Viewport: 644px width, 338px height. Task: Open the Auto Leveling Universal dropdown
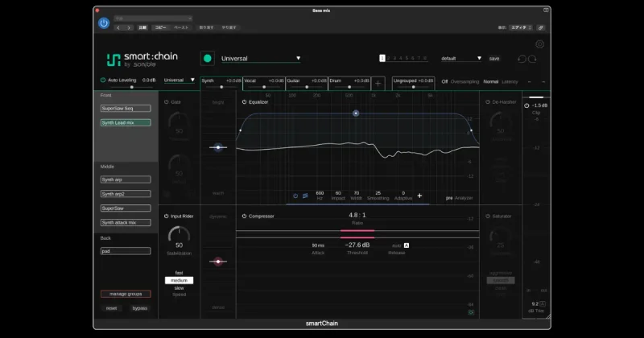pos(179,80)
